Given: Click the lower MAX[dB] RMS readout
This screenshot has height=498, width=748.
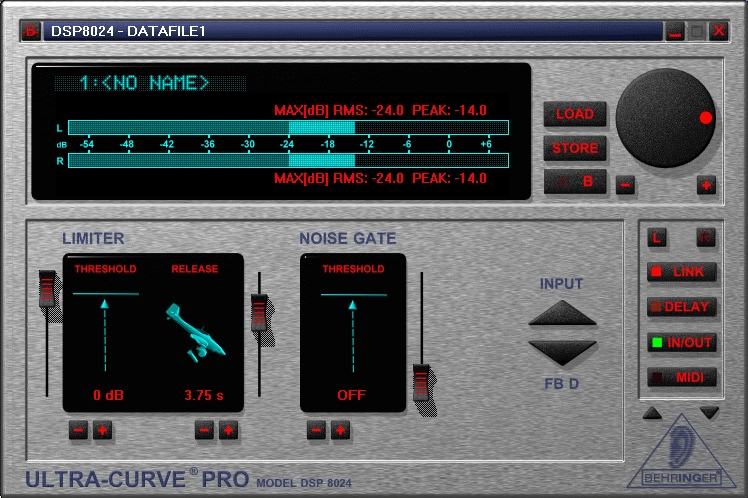Looking at the screenshot, I should click(380, 178).
